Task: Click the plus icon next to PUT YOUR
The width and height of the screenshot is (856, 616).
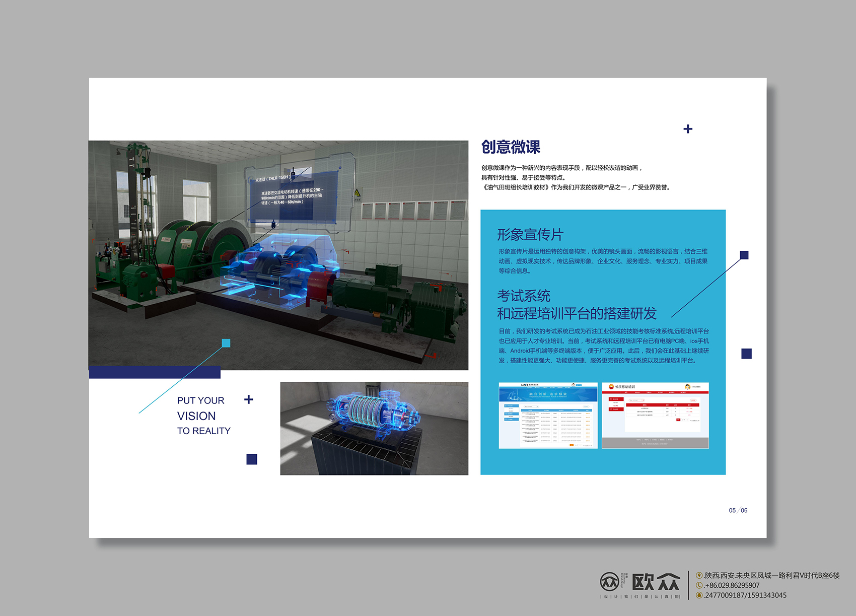Action: 249,399
